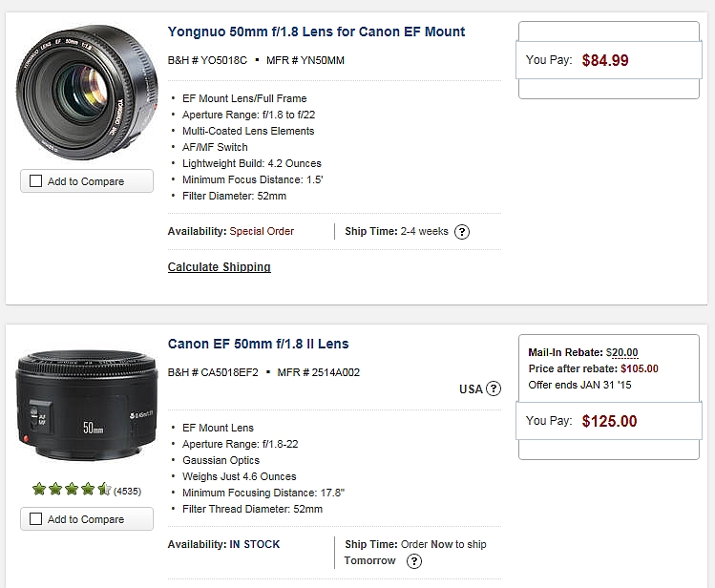Click the Special Order availability text

[x=262, y=231]
